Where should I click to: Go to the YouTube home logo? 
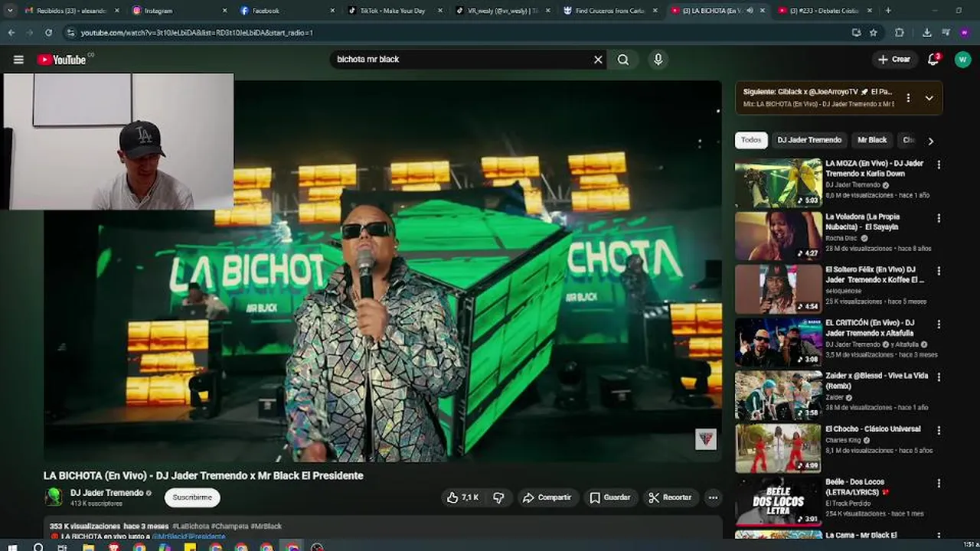[x=63, y=60]
